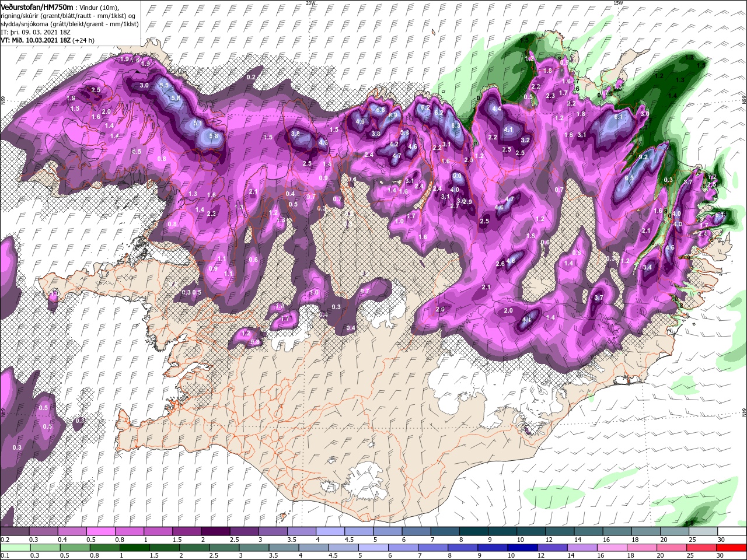747x560 pixels.
Task: Select the lower scale 7–8 periwinkle swatch
Action: point(434,548)
